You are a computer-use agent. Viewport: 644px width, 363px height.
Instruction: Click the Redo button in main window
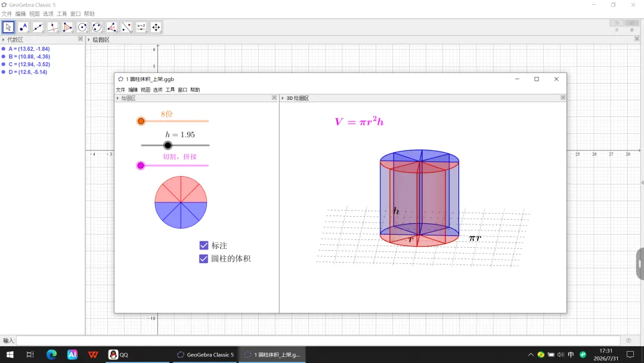coord(631,23)
